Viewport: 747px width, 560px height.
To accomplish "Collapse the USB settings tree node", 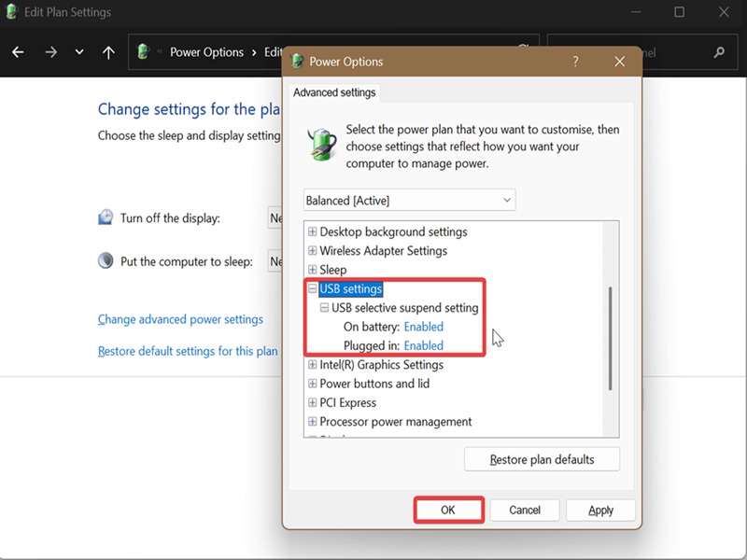I will tap(313, 288).
